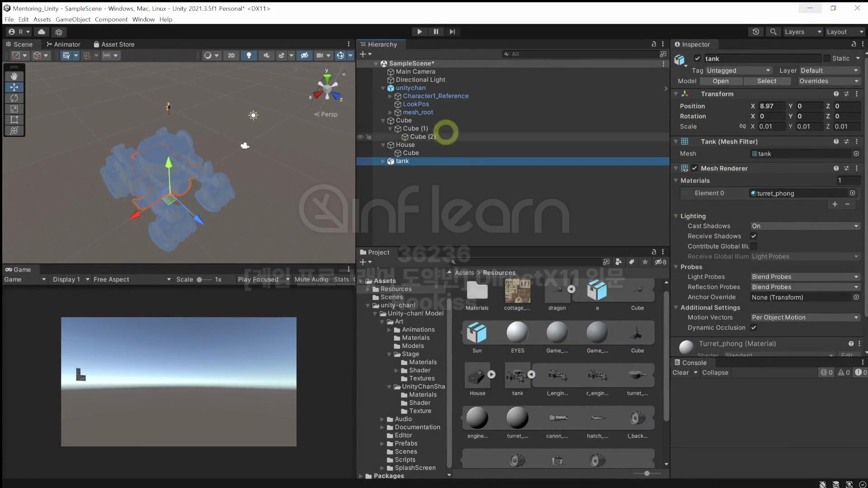Viewport: 868px width, 488px height.
Task: Select the Rotate tool
Action: [14, 98]
